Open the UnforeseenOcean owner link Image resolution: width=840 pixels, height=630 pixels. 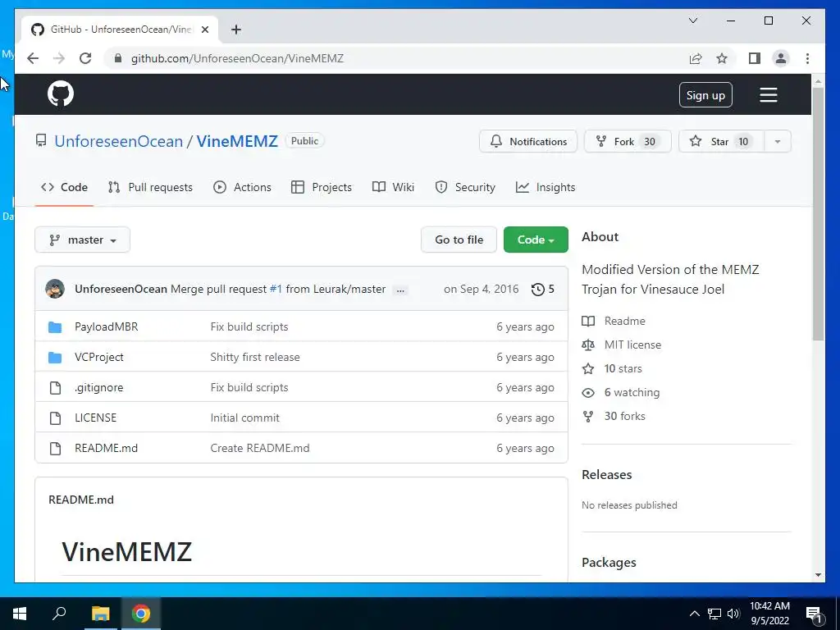(x=118, y=141)
